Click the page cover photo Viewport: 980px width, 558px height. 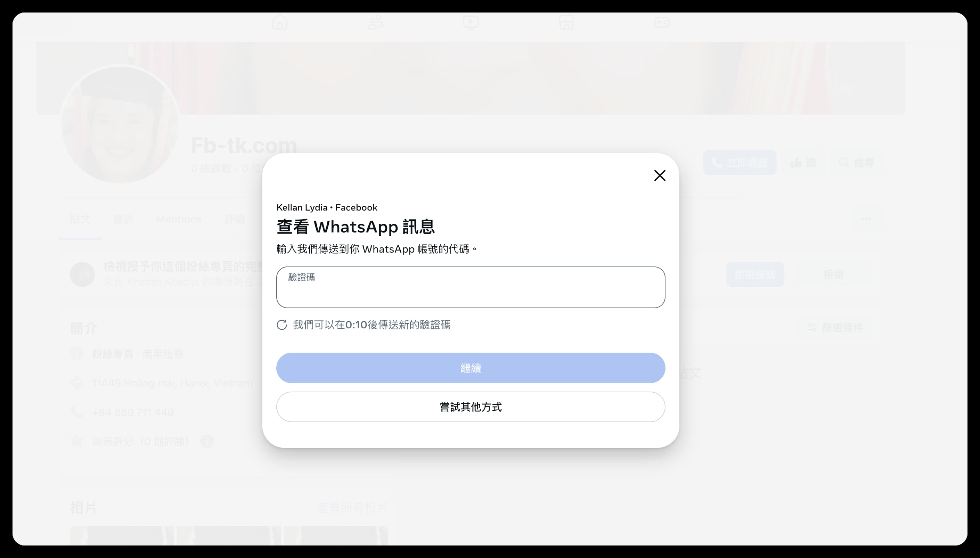[471, 78]
